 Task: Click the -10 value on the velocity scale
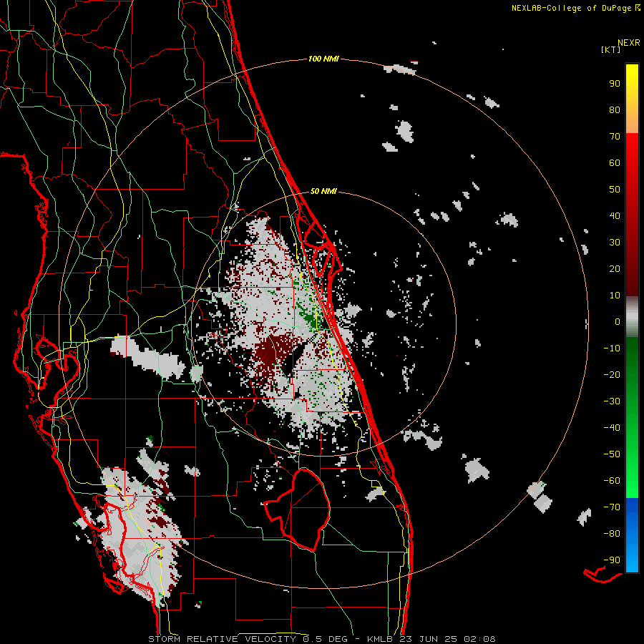pos(612,348)
